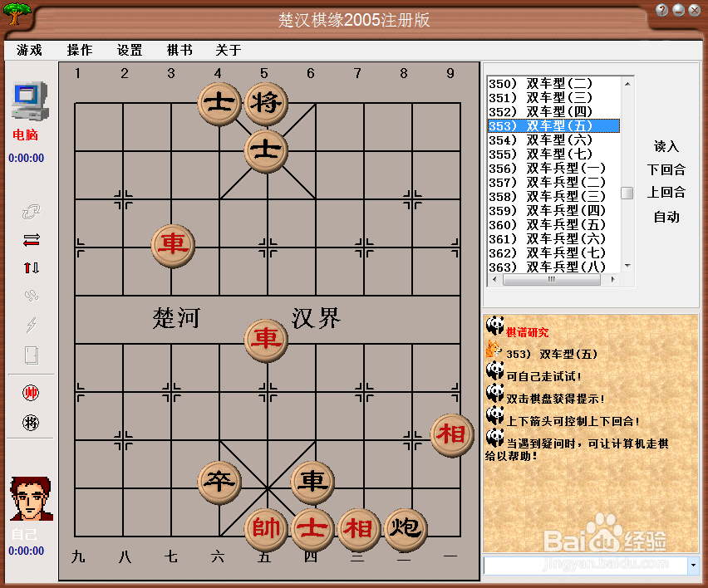This screenshot has height=588, width=708.
Task: Click list scroll down arrow
Action: [627, 266]
